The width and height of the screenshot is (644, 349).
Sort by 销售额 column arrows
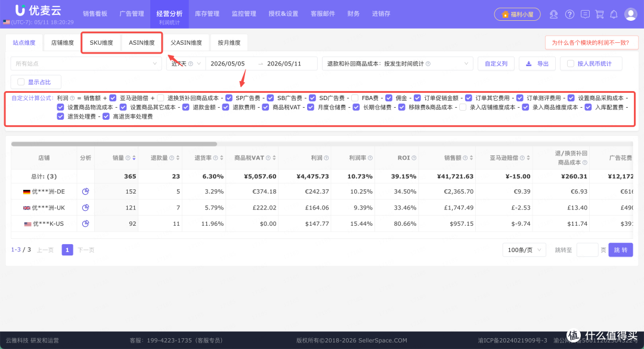472,158
